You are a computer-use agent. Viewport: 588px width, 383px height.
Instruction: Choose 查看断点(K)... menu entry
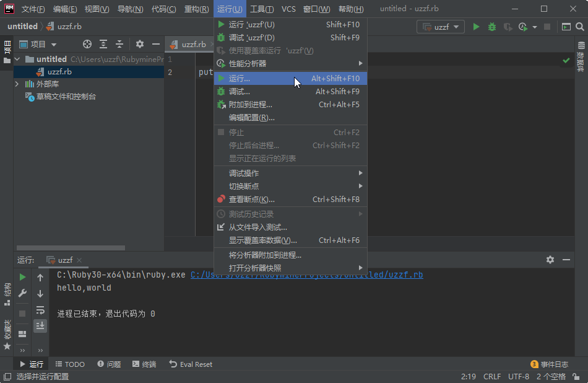290,200
